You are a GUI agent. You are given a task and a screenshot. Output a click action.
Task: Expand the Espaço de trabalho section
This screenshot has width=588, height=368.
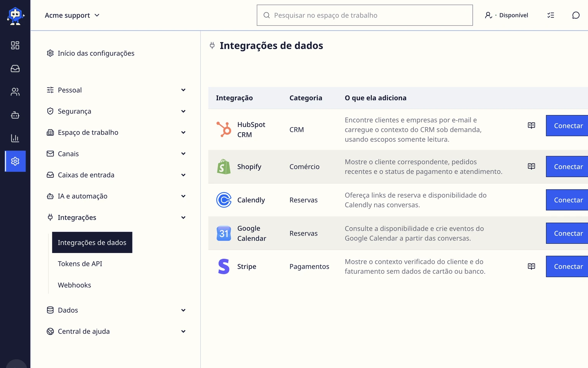[116, 132]
